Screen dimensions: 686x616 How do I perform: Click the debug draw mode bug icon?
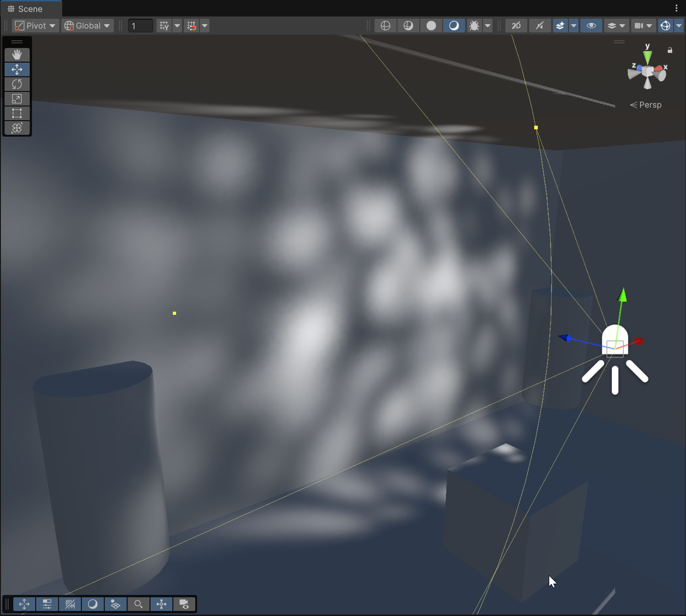pos(474,26)
